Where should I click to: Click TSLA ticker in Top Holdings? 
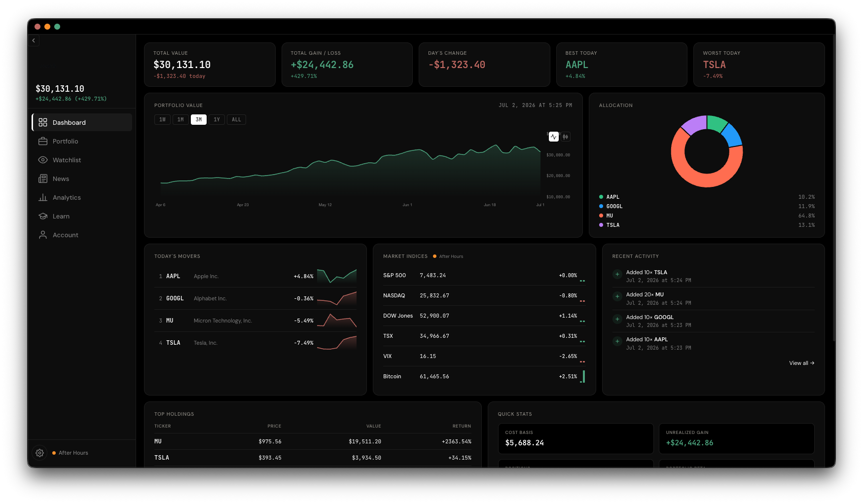[162, 458]
